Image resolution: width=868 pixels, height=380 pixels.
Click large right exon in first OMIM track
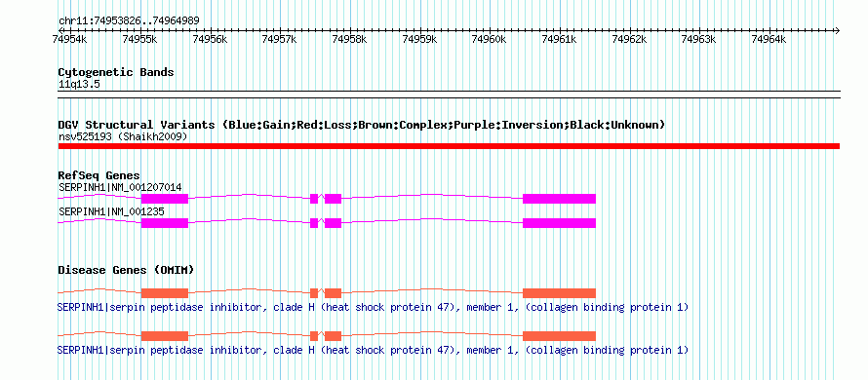coord(559,293)
